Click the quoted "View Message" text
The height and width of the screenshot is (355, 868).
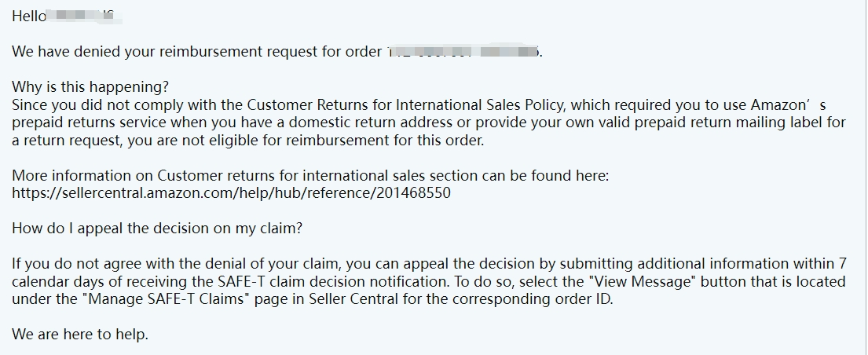(x=643, y=281)
